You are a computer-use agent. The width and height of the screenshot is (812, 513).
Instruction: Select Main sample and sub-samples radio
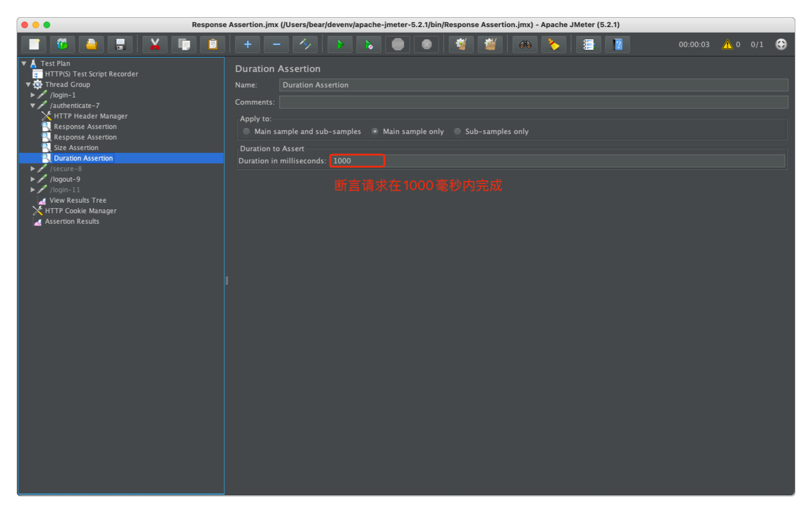pyautogui.click(x=246, y=131)
